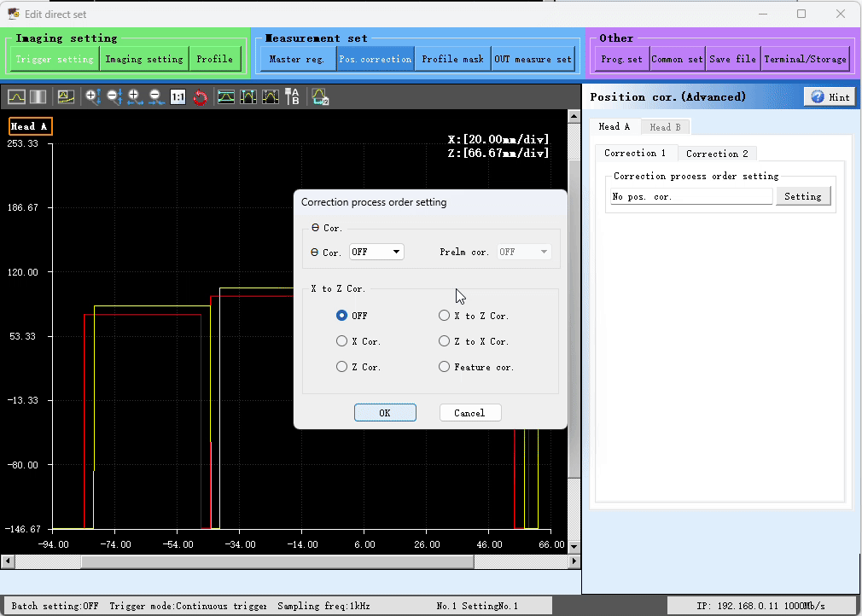Click the Head A label on graph
The height and width of the screenshot is (616, 862).
(30, 126)
